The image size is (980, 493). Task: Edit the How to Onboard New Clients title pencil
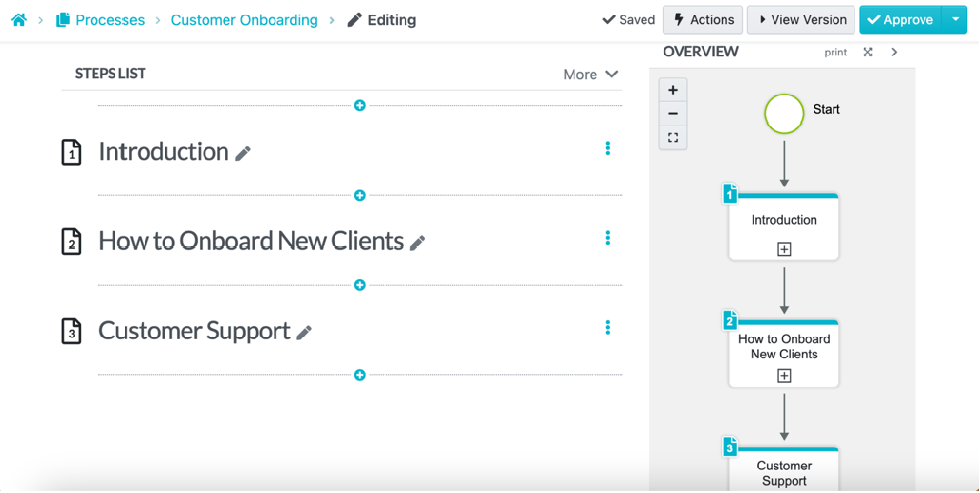[417, 243]
